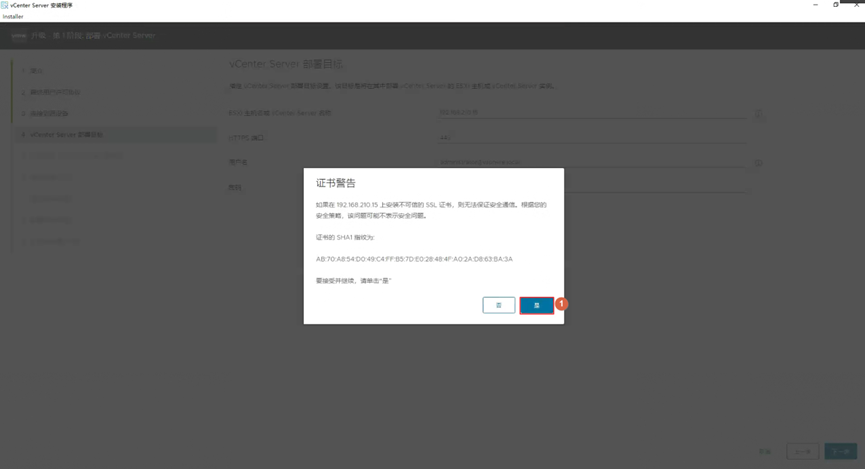The image size is (865, 469).
Task: Click the 取消 cancel button at bottom
Action: 765,451
